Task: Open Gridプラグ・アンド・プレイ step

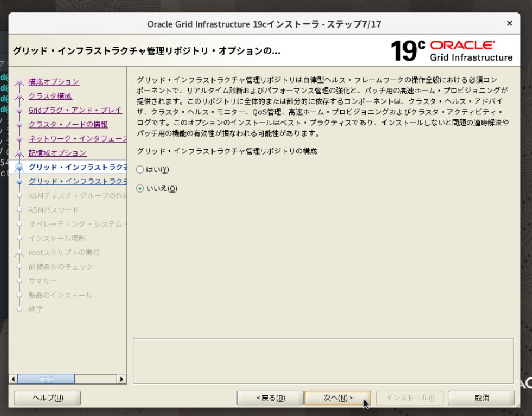Action: coord(75,110)
